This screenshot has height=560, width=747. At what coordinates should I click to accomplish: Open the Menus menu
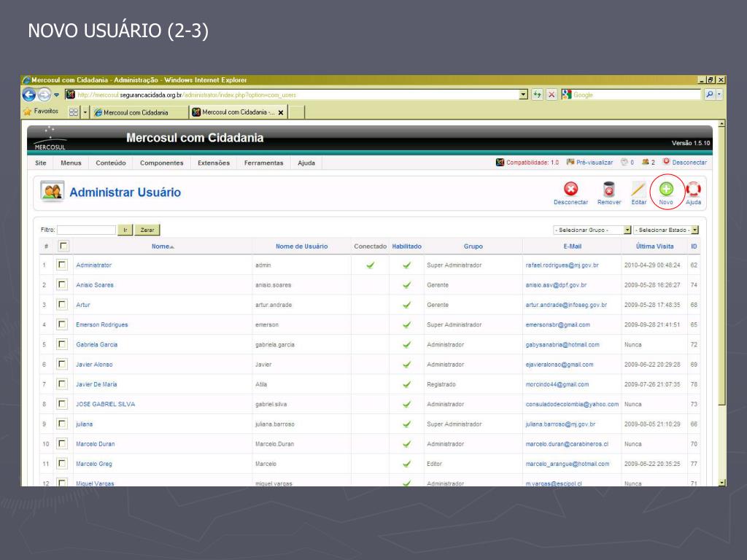tap(71, 163)
